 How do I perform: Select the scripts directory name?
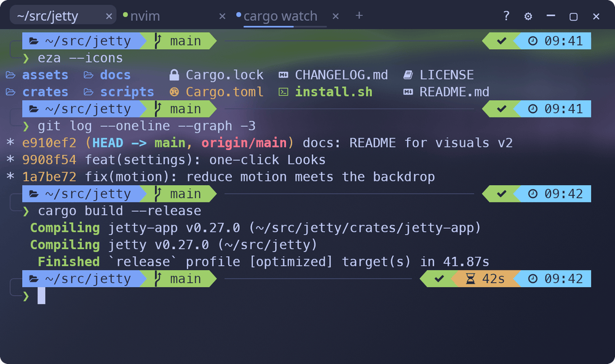[x=127, y=92]
